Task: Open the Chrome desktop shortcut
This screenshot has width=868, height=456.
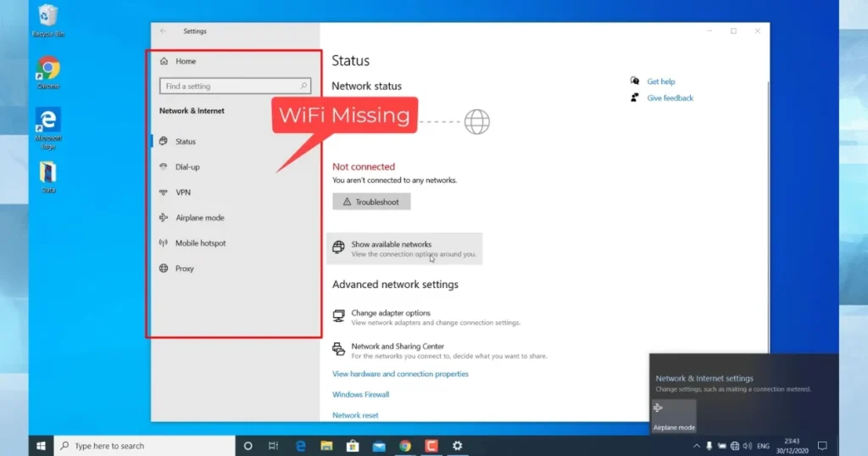Action: pos(48,73)
